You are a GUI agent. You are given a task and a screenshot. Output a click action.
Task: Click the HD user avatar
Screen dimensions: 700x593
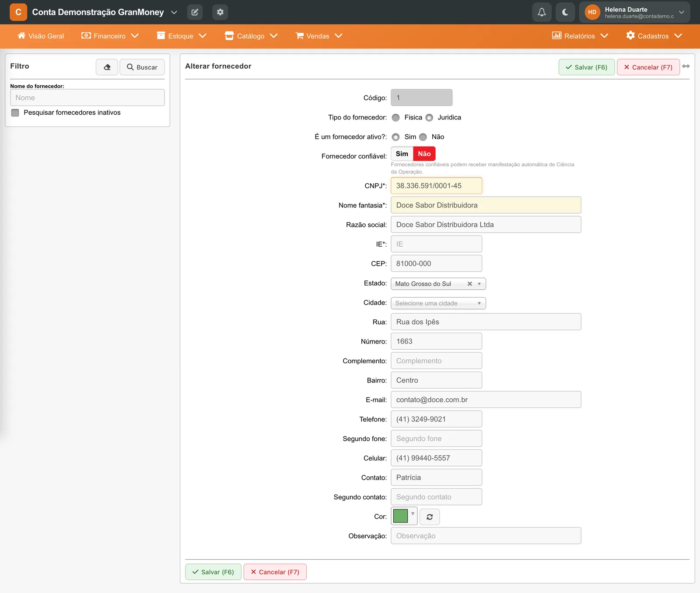coord(592,12)
